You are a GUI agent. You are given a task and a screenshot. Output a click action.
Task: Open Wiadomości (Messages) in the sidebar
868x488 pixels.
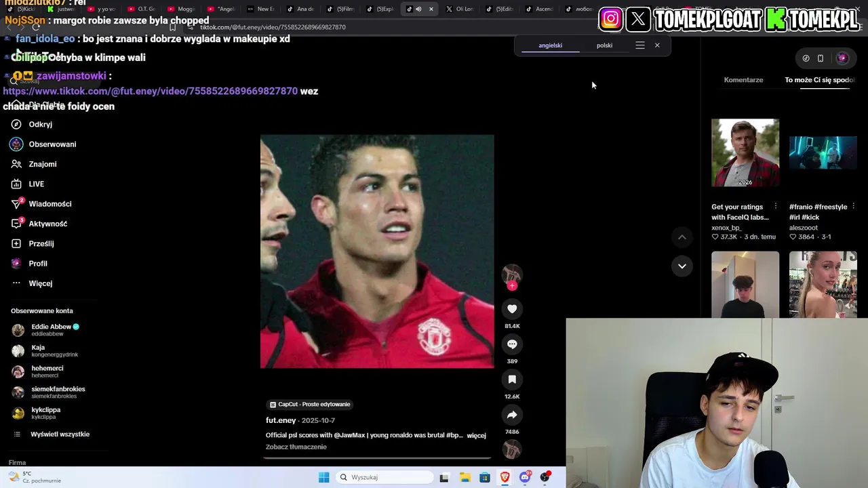(41, 204)
